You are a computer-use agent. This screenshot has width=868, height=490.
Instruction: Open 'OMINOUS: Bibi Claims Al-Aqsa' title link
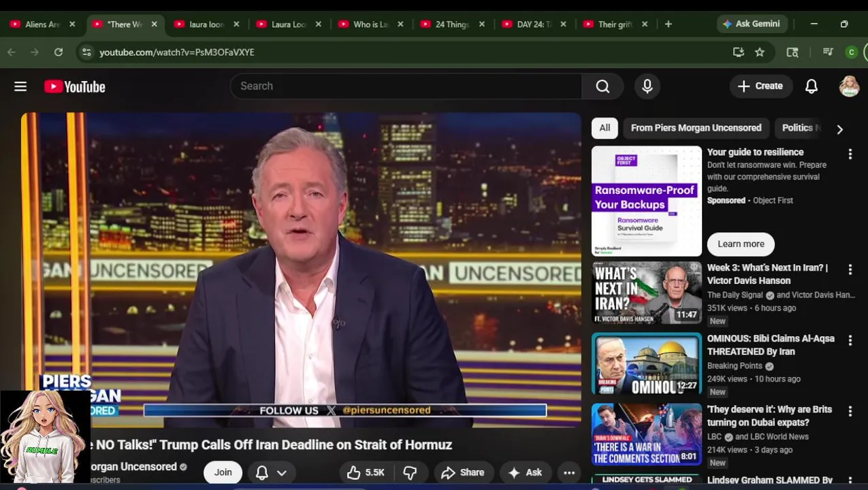[x=771, y=345]
